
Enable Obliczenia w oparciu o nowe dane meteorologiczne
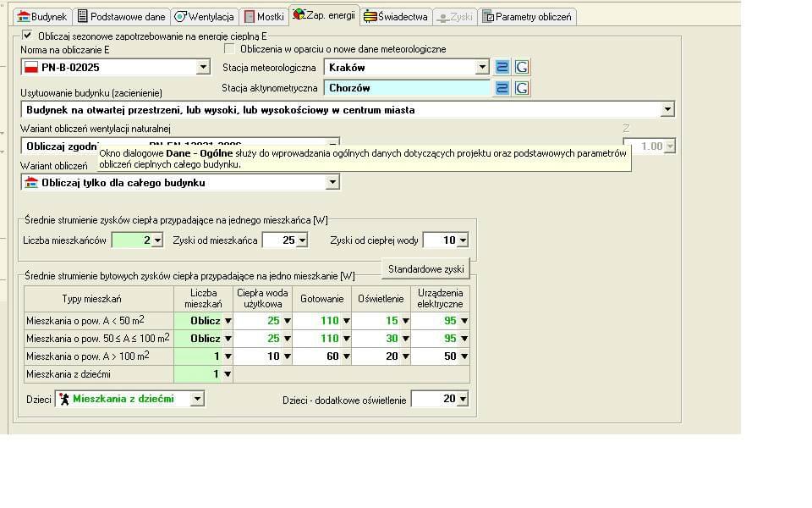click(x=229, y=49)
